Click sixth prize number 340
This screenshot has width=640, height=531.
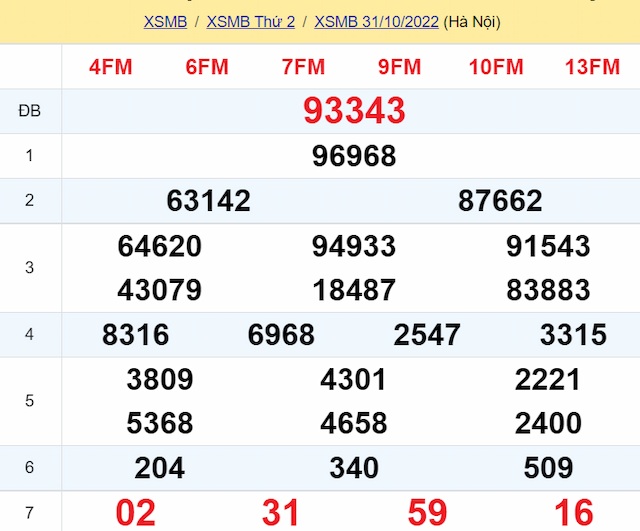click(x=354, y=467)
